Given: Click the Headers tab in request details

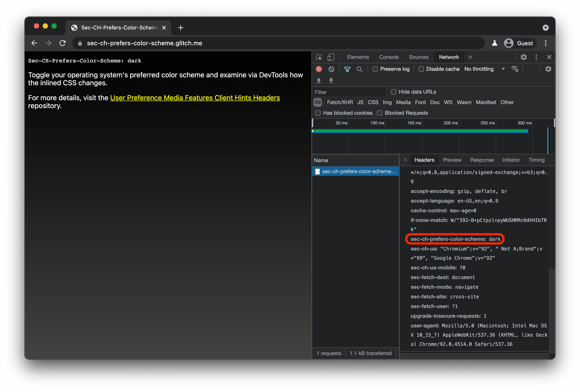Looking at the screenshot, I should [x=423, y=160].
